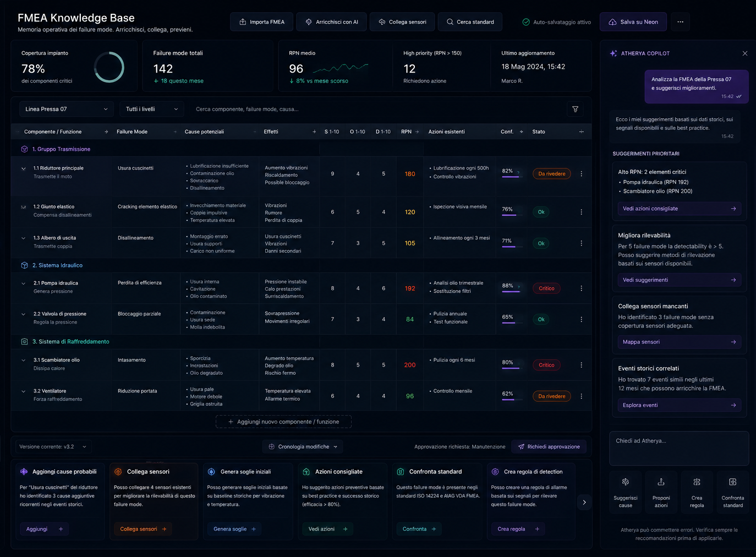Click Esplora eventi link
Image resolution: width=756 pixels, height=557 pixels.
[x=680, y=405]
